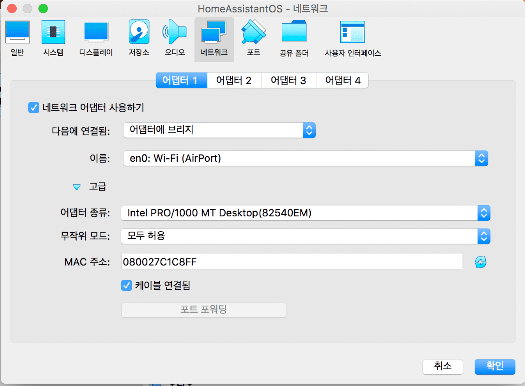Switch to the 어댑터 2 tab

[x=234, y=80]
